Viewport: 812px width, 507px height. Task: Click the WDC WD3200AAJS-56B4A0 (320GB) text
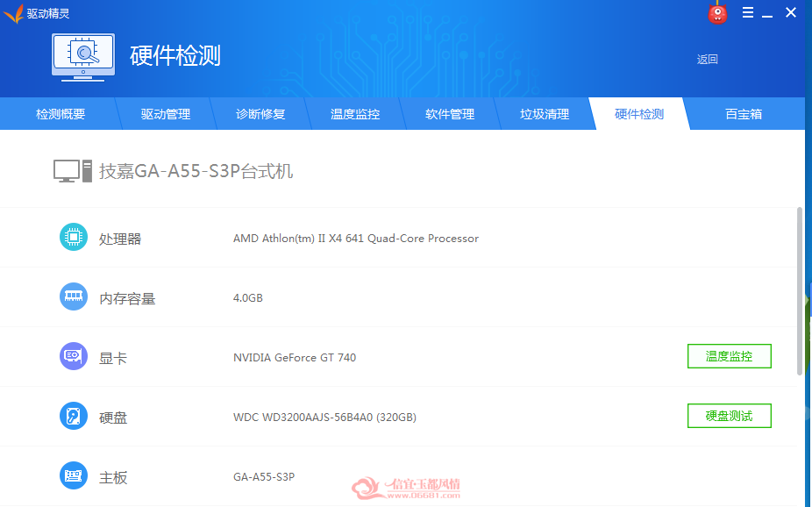point(324,417)
